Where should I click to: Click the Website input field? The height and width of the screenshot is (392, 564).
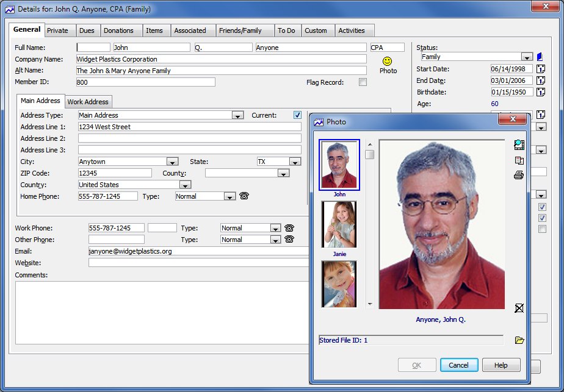[199, 263]
